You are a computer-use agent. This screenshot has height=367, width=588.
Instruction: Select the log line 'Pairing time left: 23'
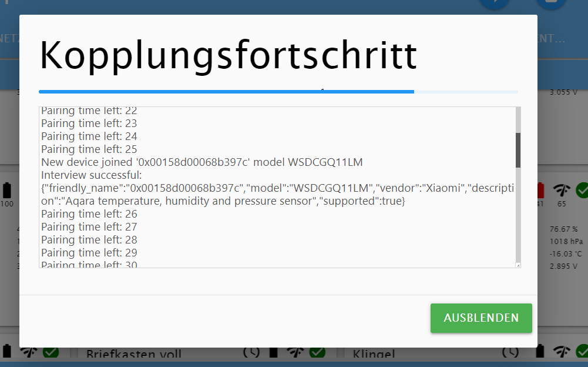[x=89, y=123]
